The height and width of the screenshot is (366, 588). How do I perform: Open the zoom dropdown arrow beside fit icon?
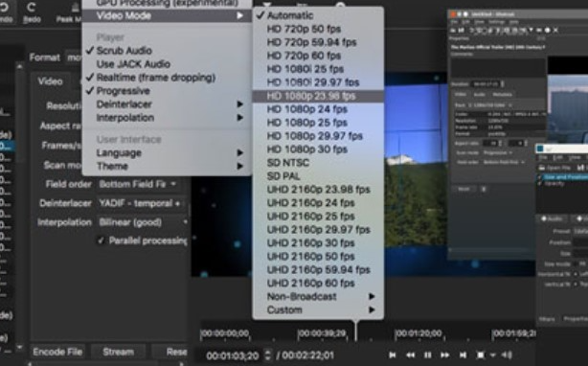click(x=493, y=355)
